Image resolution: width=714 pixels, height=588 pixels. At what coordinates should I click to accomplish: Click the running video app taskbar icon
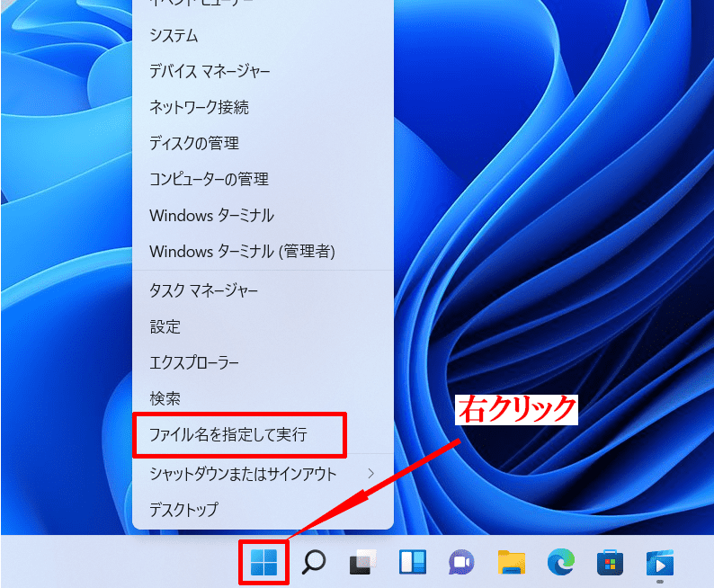pos(660,563)
